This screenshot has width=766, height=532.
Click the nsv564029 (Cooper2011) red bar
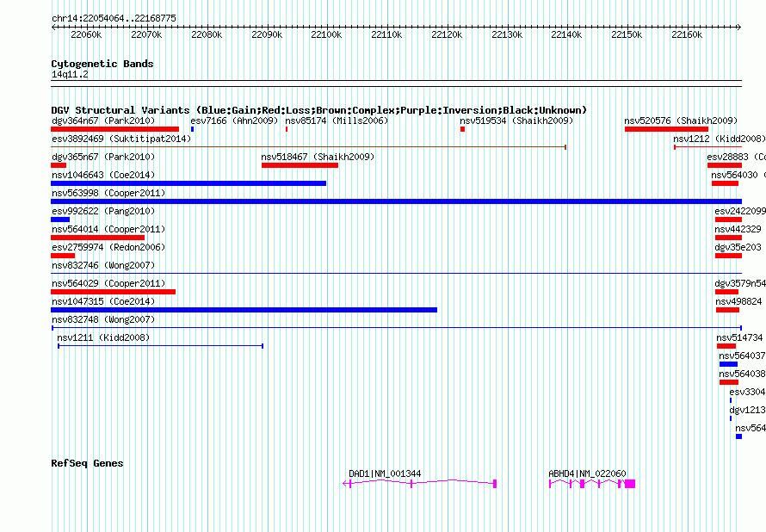point(113,292)
